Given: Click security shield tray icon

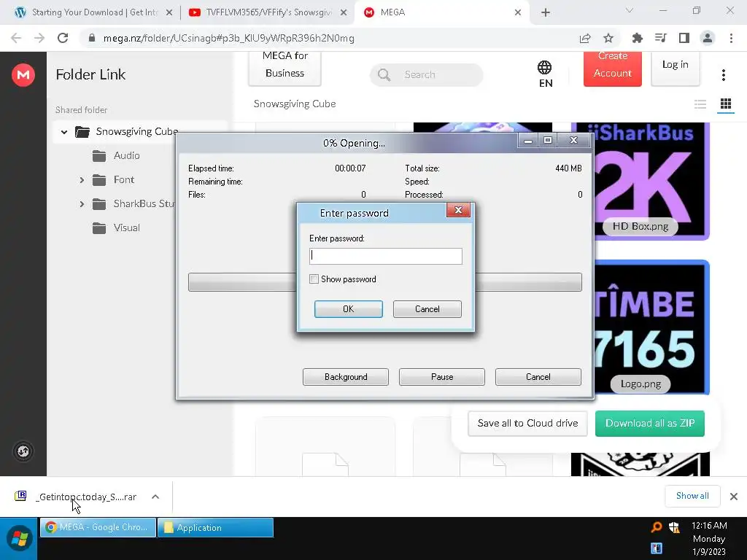Looking at the screenshot, I should click(x=674, y=526).
